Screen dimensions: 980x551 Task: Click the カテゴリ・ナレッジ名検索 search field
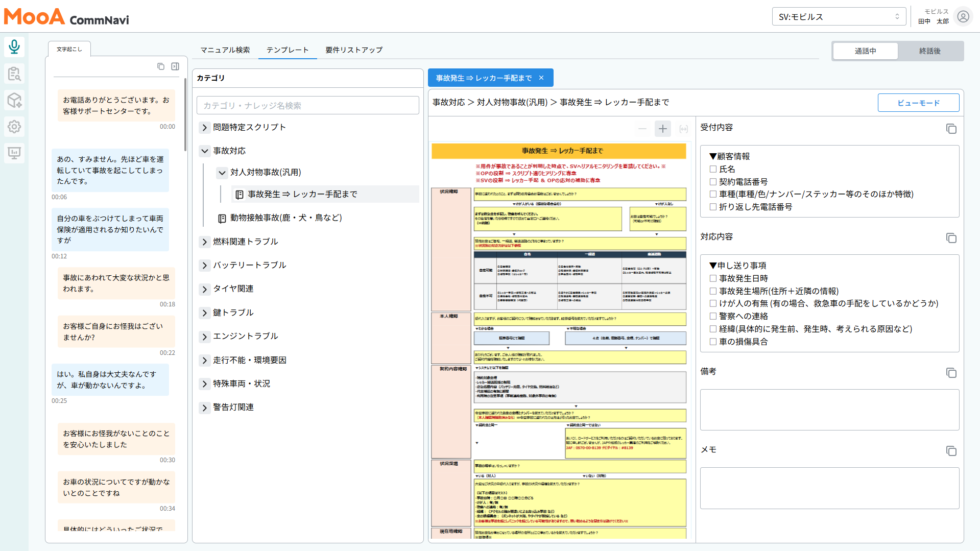[x=307, y=106]
